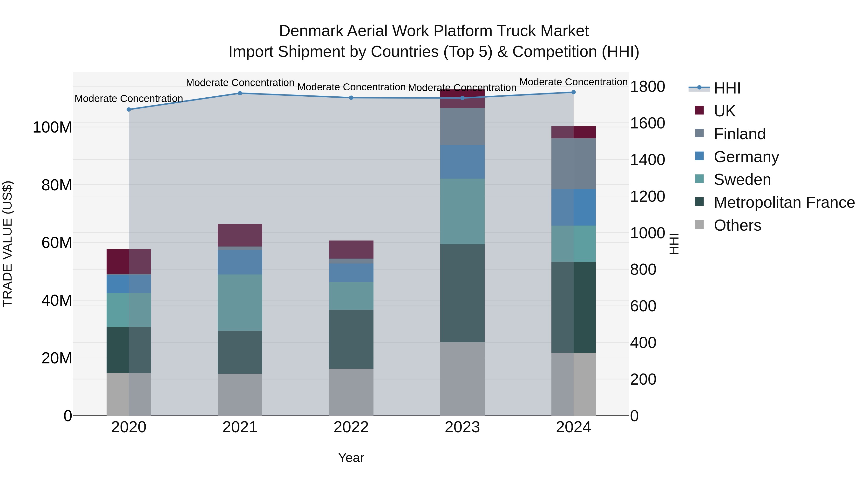Click Moderate Concentration label above 2024
The width and height of the screenshot is (868, 488).
(x=574, y=82)
